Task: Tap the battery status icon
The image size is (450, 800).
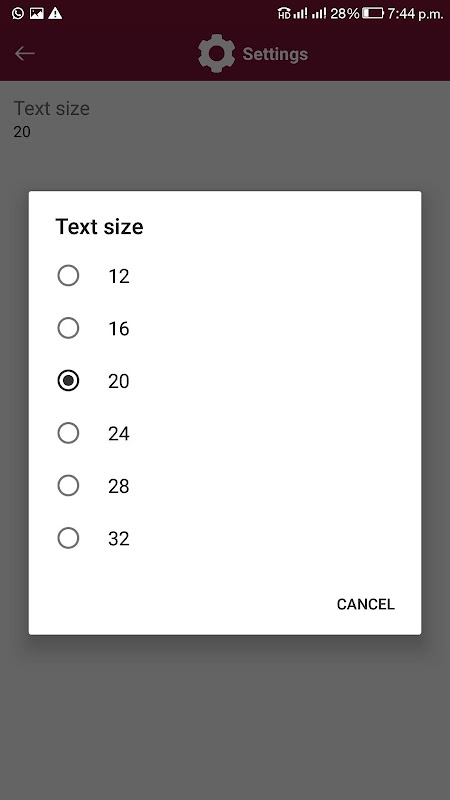Action: tap(373, 13)
